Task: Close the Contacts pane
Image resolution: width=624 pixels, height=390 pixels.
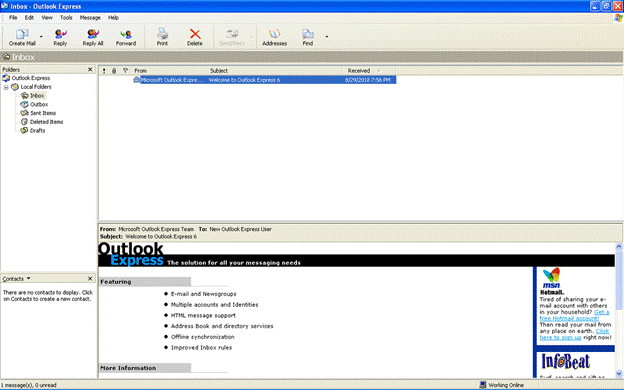Action: tap(90, 279)
